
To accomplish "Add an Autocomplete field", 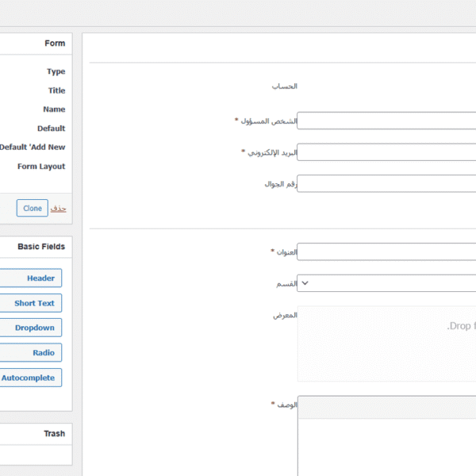I will coord(31,378).
